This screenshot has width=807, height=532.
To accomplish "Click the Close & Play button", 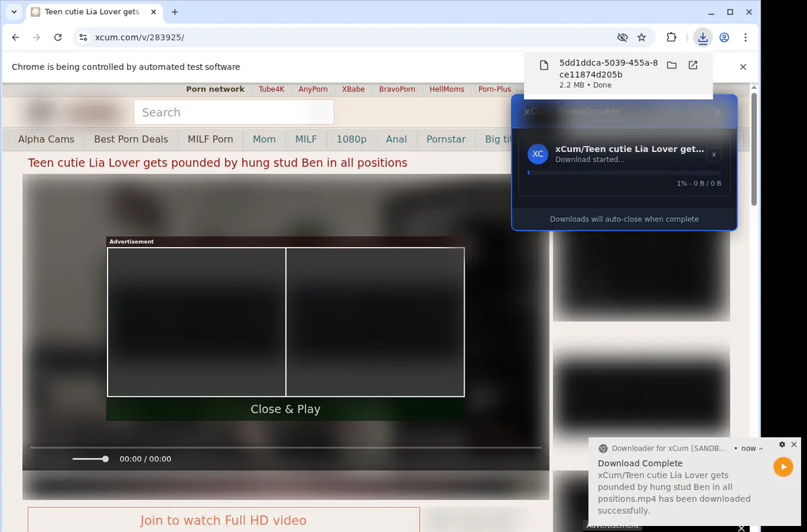I will point(286,409).
